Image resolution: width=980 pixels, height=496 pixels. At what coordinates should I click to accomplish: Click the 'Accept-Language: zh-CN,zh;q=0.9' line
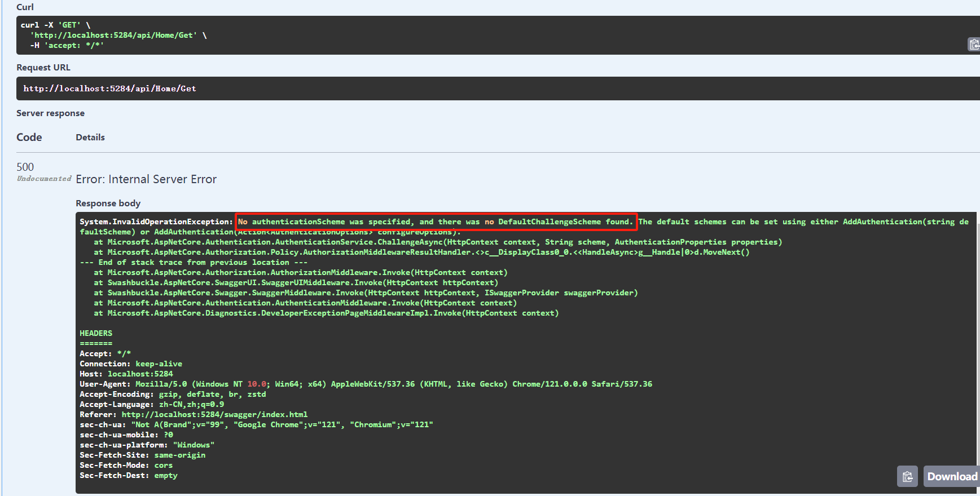click(152, 404)
